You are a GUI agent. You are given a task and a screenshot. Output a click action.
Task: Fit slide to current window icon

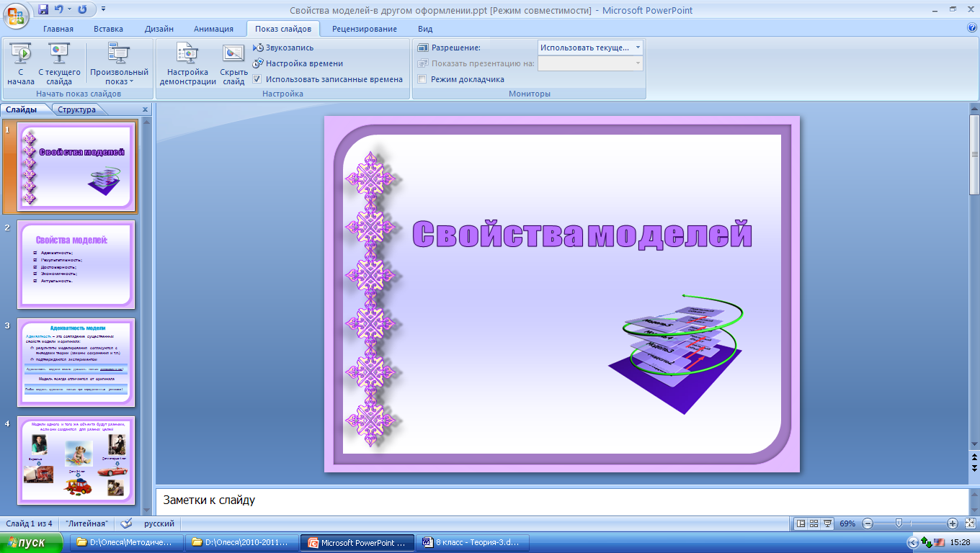(969, 523)
